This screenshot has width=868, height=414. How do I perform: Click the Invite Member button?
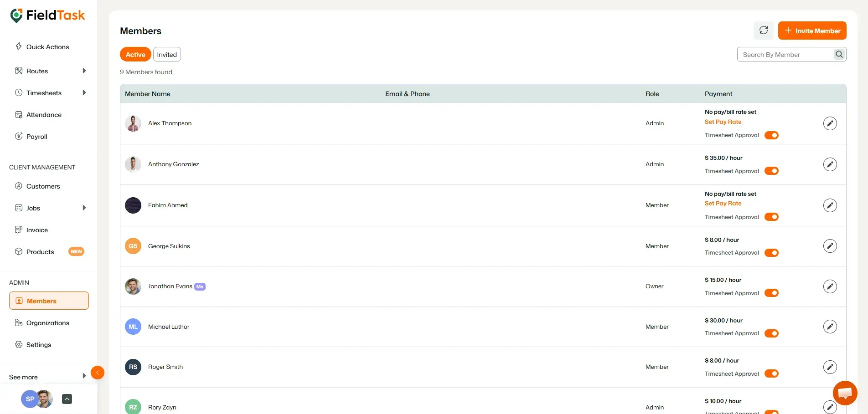(x=812, y=31)
